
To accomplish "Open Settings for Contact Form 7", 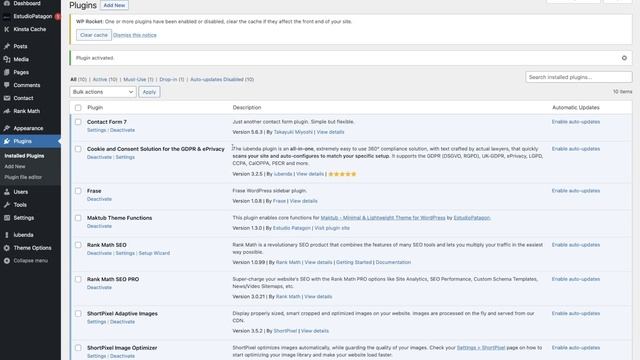I will point(96,130).
